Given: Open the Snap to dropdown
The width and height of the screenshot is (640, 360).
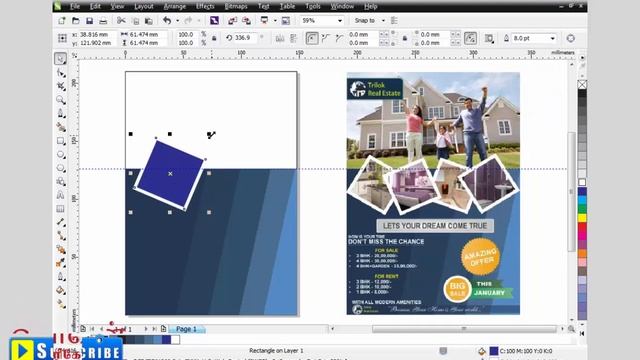Looking at the screenshot, I should pos(383,20).
